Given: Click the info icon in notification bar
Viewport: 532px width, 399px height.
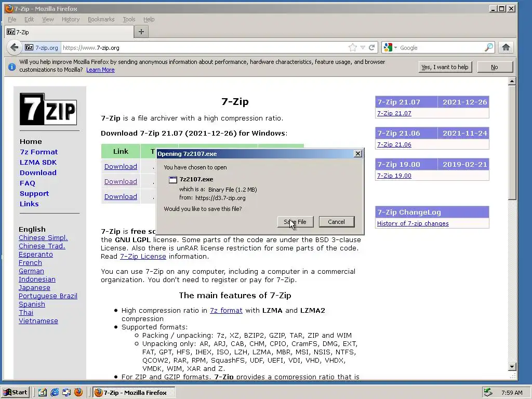Looking at the screenshot, I should click(12, 67).
